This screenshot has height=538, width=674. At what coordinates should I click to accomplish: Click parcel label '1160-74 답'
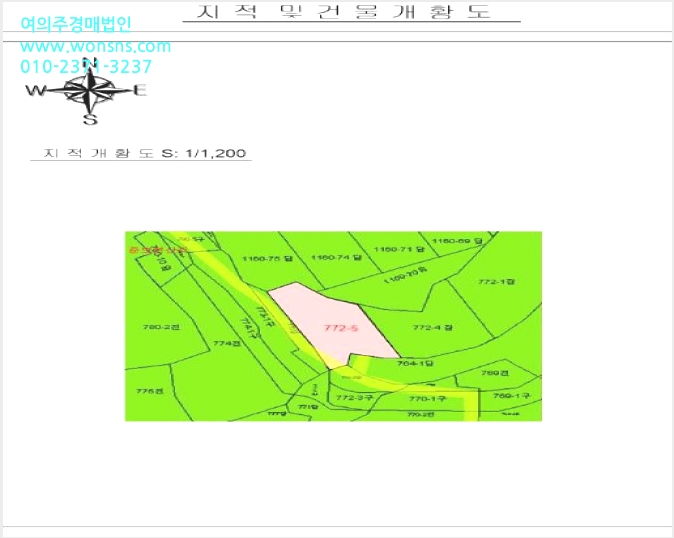click(x=337, y=257)
